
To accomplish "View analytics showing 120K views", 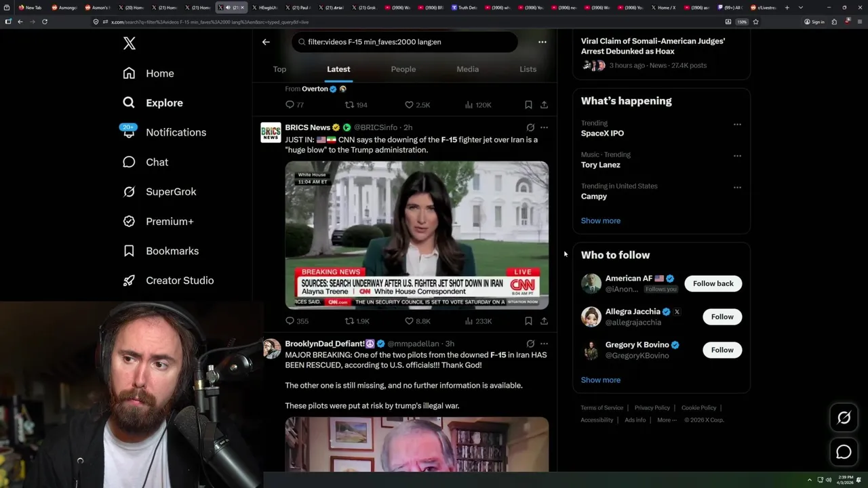I will 478,105.
